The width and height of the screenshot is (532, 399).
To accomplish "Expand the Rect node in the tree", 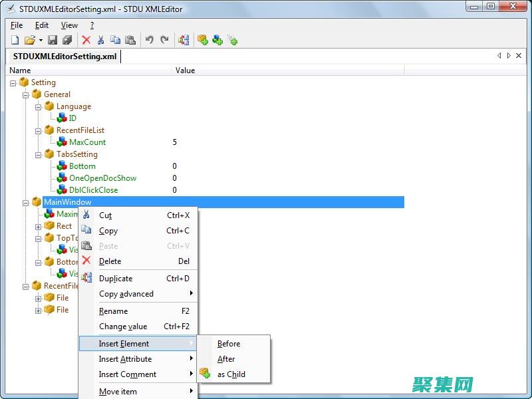I will pos(39,226).
